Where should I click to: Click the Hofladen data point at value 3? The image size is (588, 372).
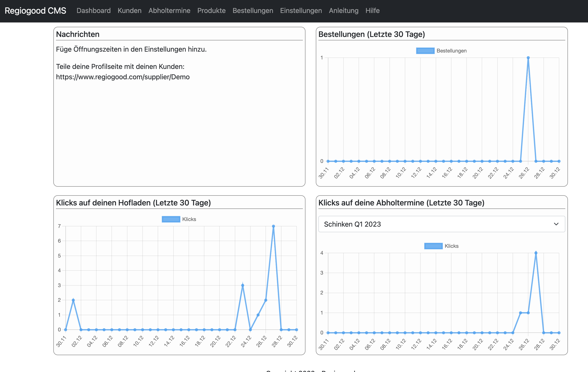[x=242, y=285]
